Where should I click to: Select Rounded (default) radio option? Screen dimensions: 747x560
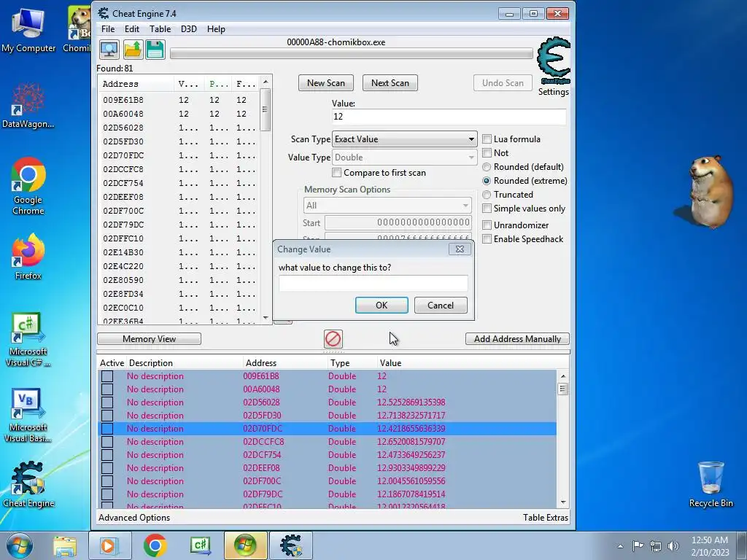(487, 167)
